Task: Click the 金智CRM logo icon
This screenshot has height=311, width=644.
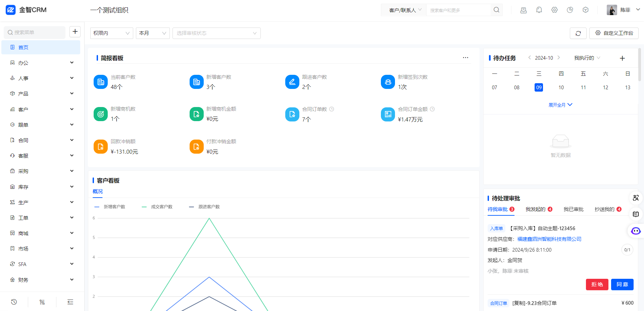Action: 11,10
